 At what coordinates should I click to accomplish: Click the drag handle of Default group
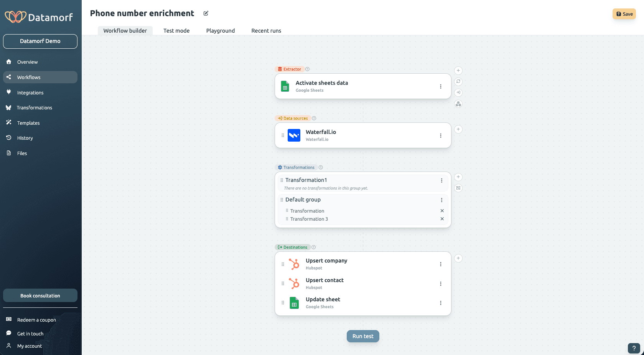pyautogui.click(x=282, y=200)
